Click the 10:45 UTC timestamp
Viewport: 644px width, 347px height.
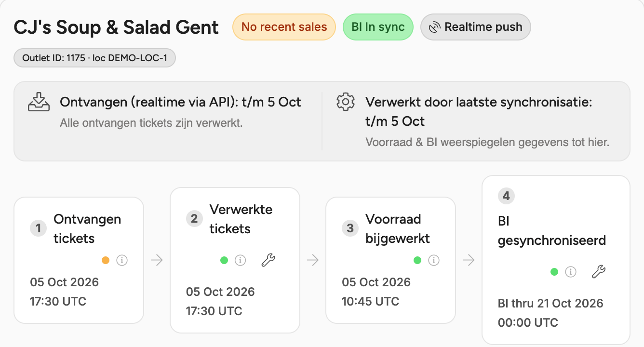tap(371, 302)
